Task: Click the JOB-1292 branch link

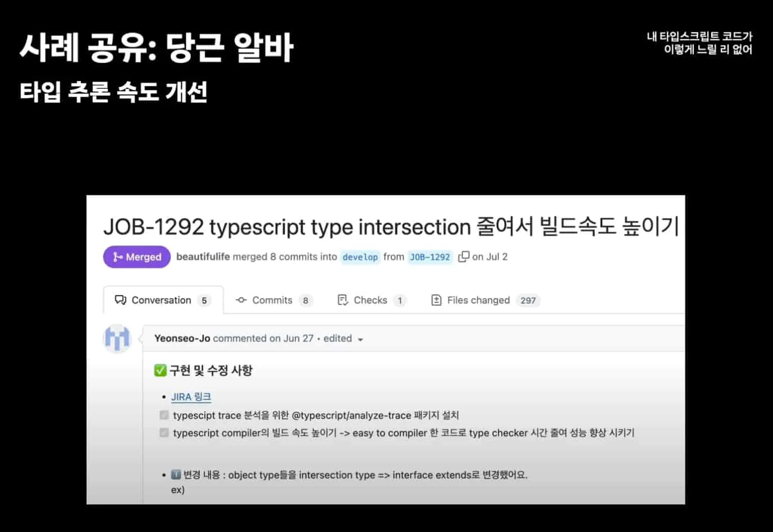Action: 430,256
